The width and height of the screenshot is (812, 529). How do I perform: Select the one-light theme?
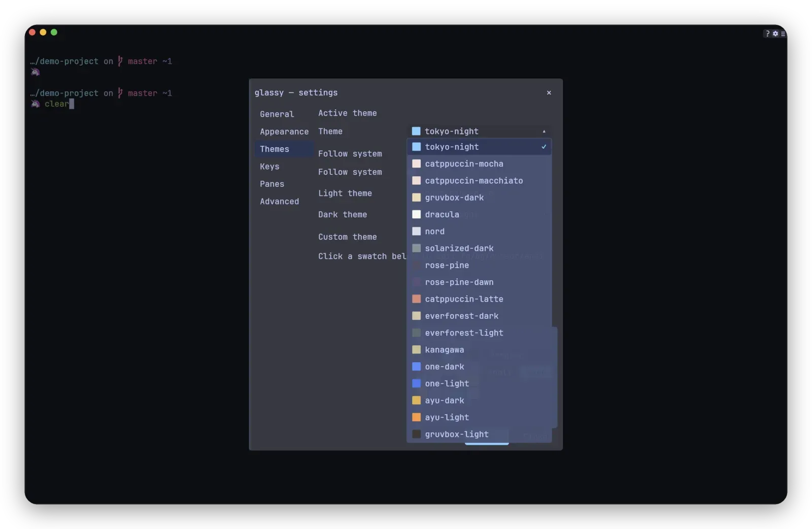pyautogui.click(x=479, y=384)
